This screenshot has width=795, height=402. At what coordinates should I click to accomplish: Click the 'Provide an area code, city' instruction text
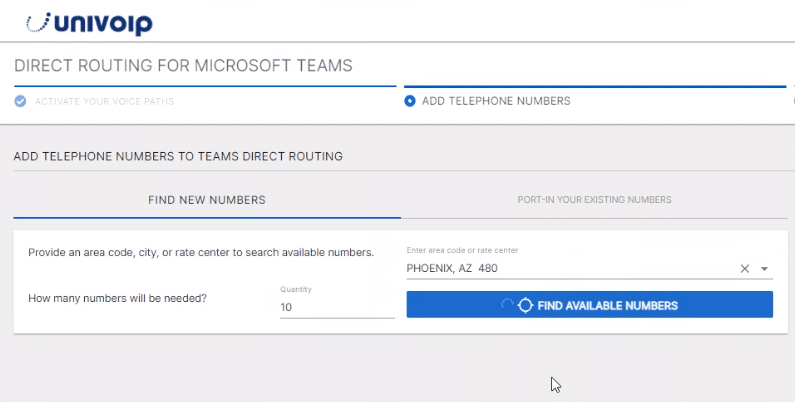pyautogui.click(x=201, y=252)
